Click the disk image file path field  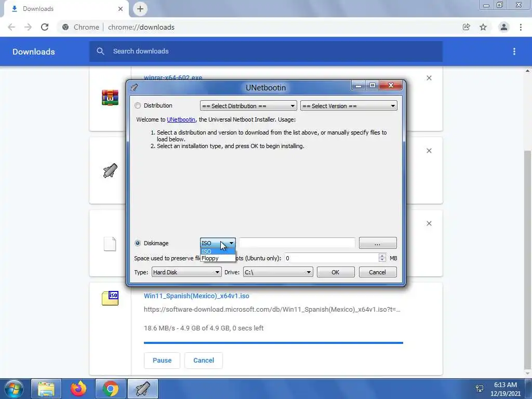click(297, 243)
